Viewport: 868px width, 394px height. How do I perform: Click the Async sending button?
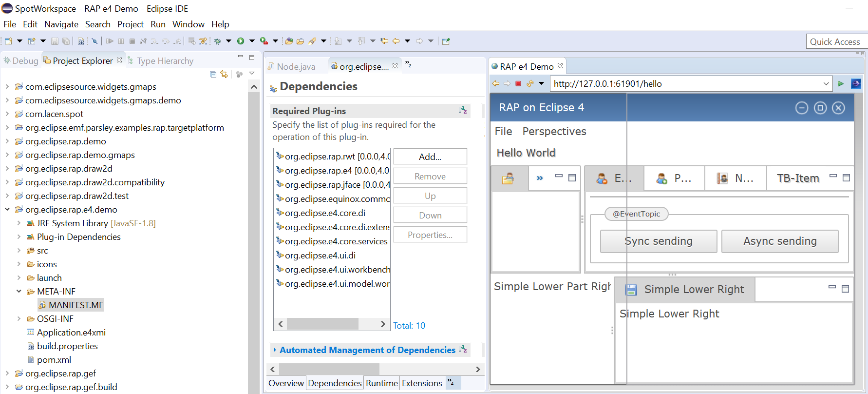pos(780,241)
